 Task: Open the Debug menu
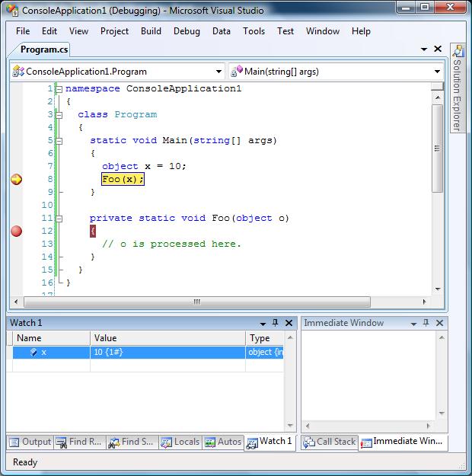(187, 31)
